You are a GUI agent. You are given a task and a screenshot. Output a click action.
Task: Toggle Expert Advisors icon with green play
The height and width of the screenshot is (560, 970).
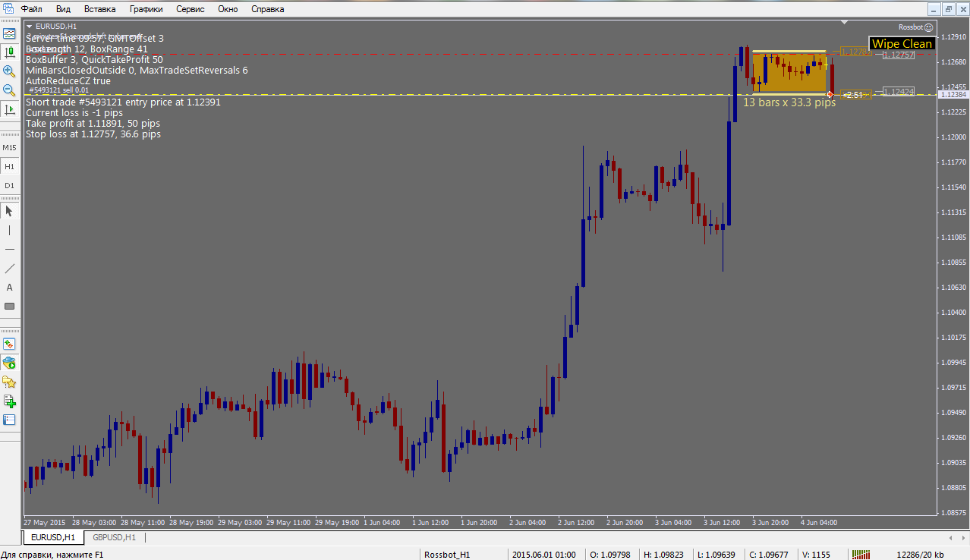point(9,363)
